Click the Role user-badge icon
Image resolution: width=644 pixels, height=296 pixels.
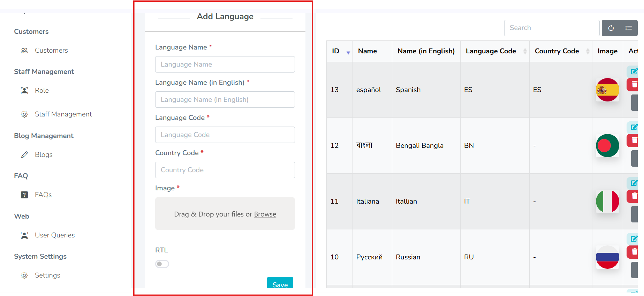click(x=24, y=91)
